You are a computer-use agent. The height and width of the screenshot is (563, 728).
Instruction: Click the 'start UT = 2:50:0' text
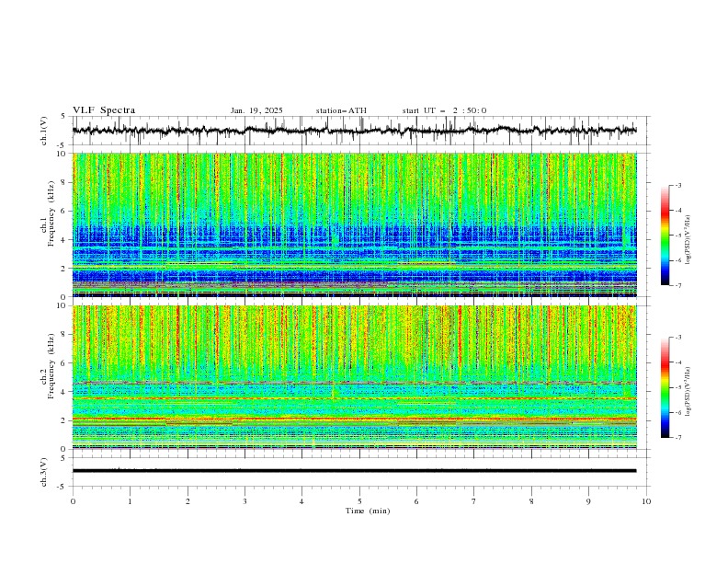pyautogui.click(x=444, y=110)
